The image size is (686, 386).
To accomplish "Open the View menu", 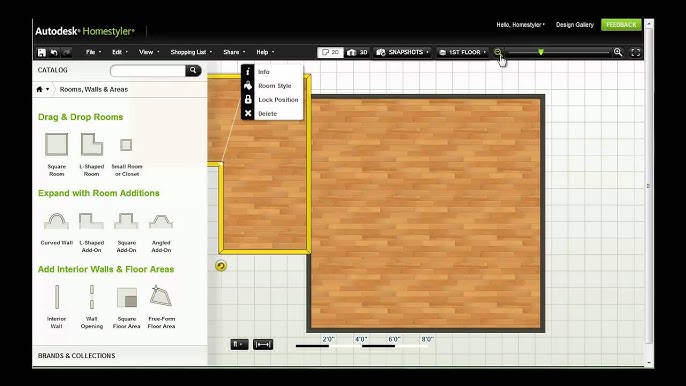I will click(x=149, y=52).
